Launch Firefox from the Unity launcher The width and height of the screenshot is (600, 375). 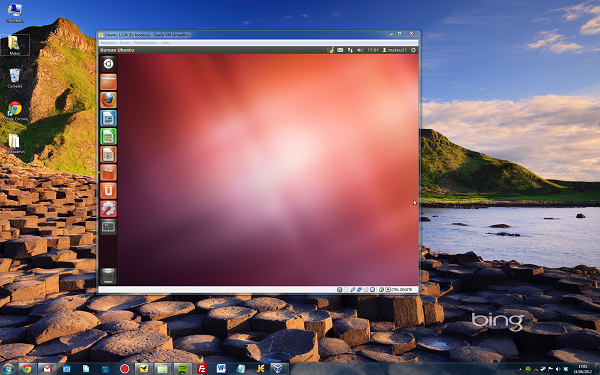click(x=108, y=100)
